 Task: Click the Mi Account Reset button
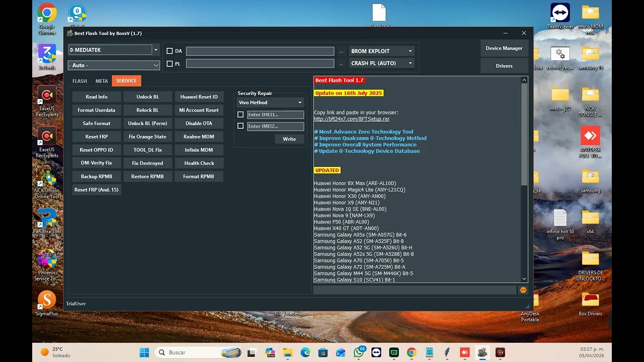tap(199, 110)
